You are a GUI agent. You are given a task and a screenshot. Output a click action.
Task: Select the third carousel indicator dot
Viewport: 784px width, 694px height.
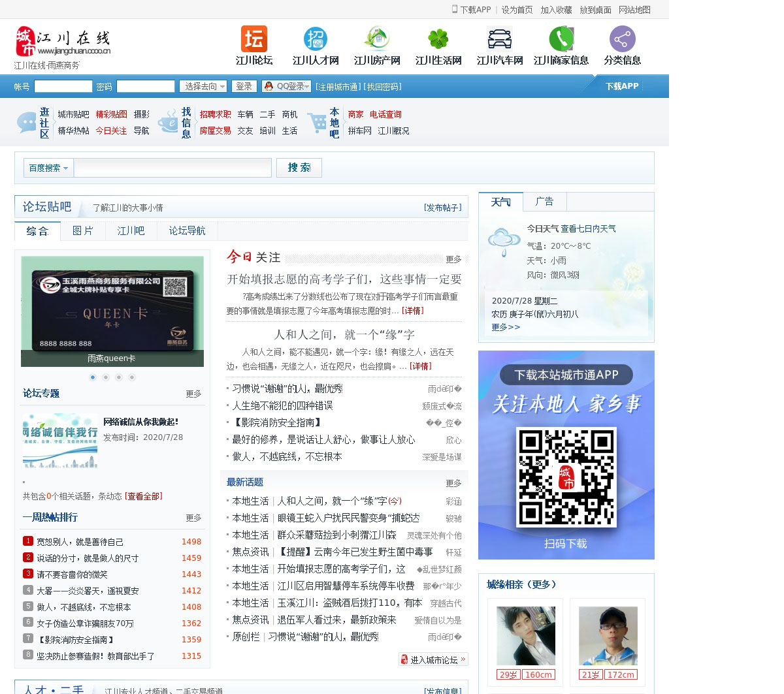(119, 377)
